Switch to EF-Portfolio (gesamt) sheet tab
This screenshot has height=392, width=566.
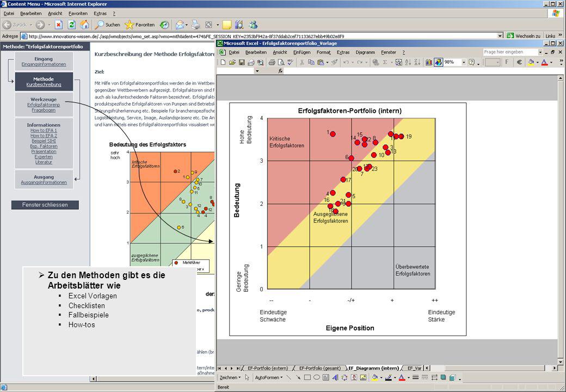[x=320, y=368]
